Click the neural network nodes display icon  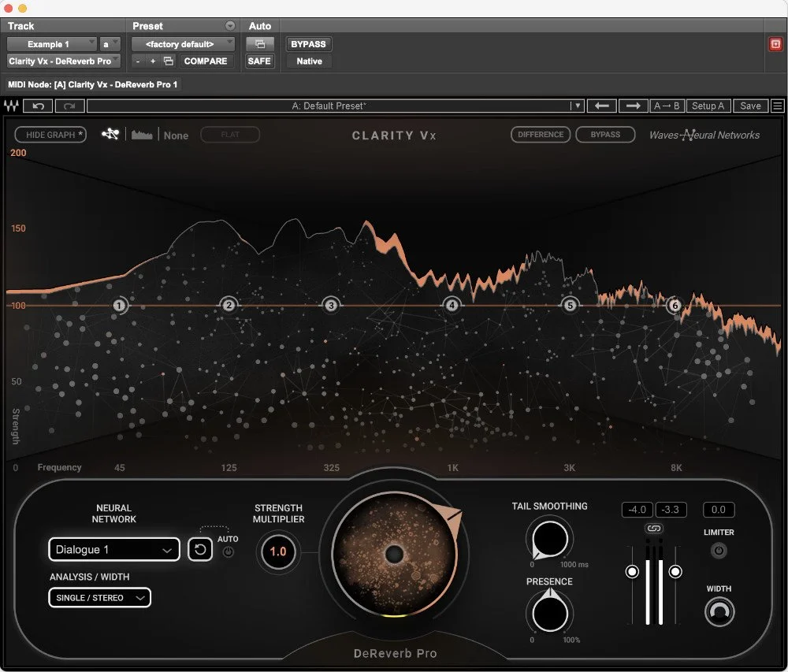110,134
